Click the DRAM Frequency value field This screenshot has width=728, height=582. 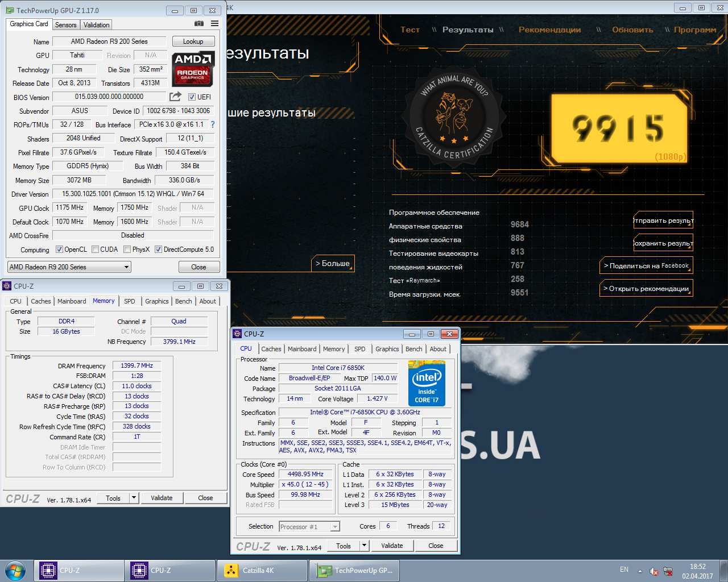136,366
